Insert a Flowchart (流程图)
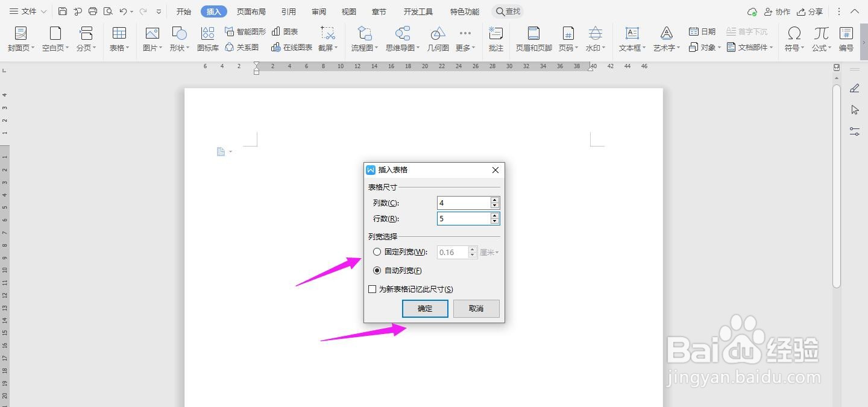The image size is (868, 407). pos(365,39)
